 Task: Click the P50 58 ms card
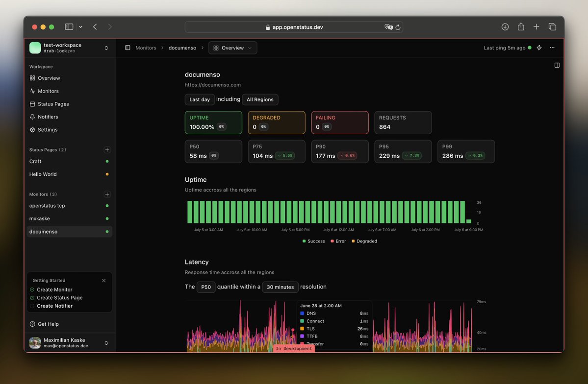click(x=213, y=151)
